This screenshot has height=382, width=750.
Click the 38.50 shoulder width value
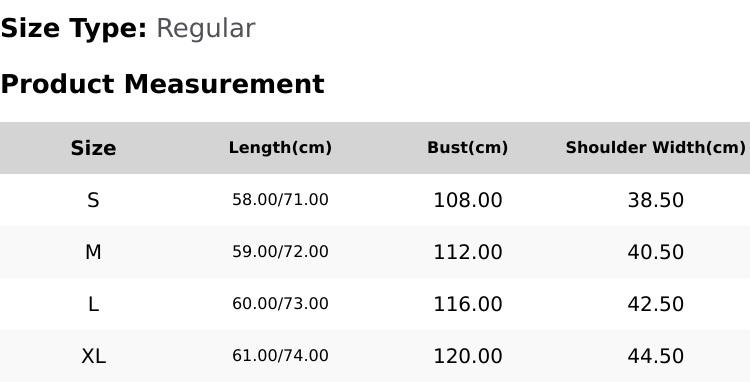tap(655, 200)
